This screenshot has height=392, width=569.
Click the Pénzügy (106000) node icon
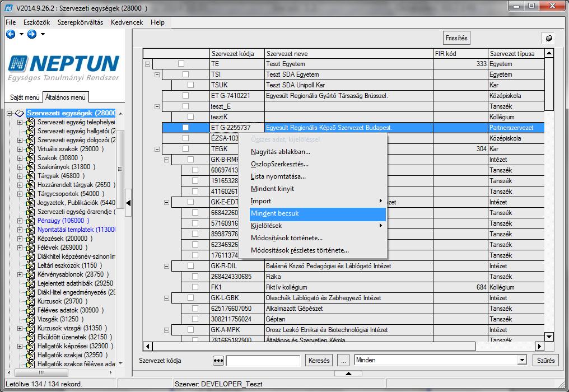pos(30,221)
